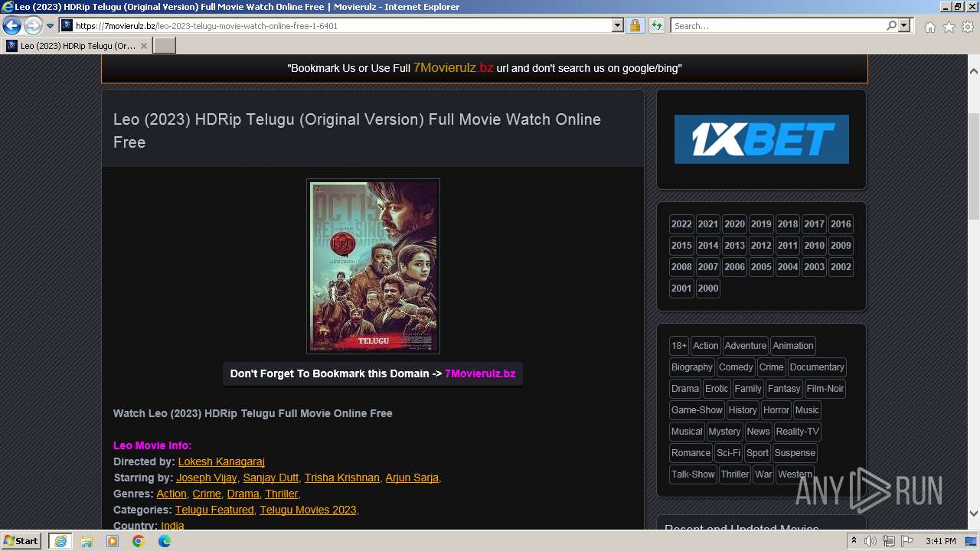Select the Animation genre tag
The height and width of the screenshot is (551, 980).
coord(793,346)
